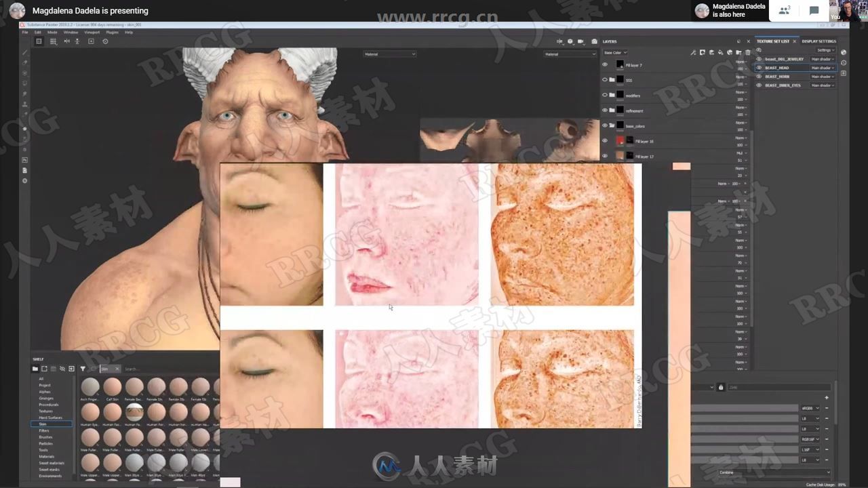
Task: Adjust the opacity value of Fill layer 17
Action: click(x=741, y=161)
